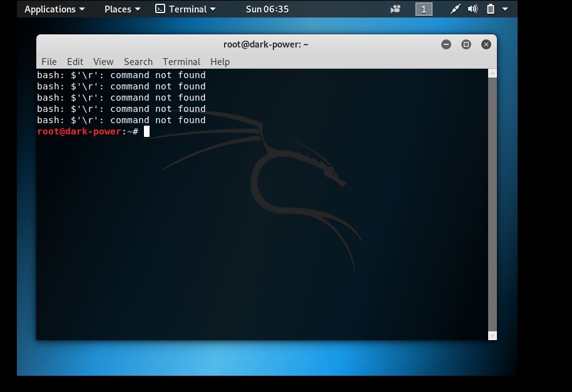The image size is (572, 392).
Task: Open the View menu
Action: 103,61
